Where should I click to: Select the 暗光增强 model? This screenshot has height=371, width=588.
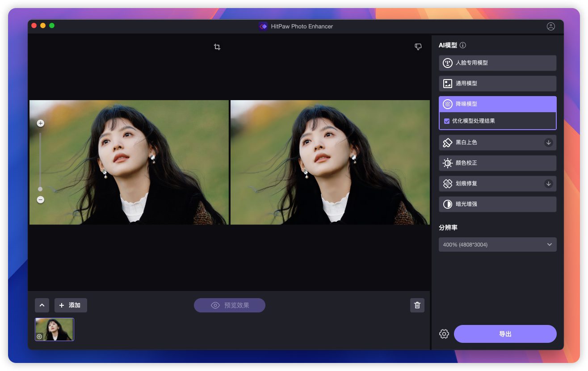(497, 204)
